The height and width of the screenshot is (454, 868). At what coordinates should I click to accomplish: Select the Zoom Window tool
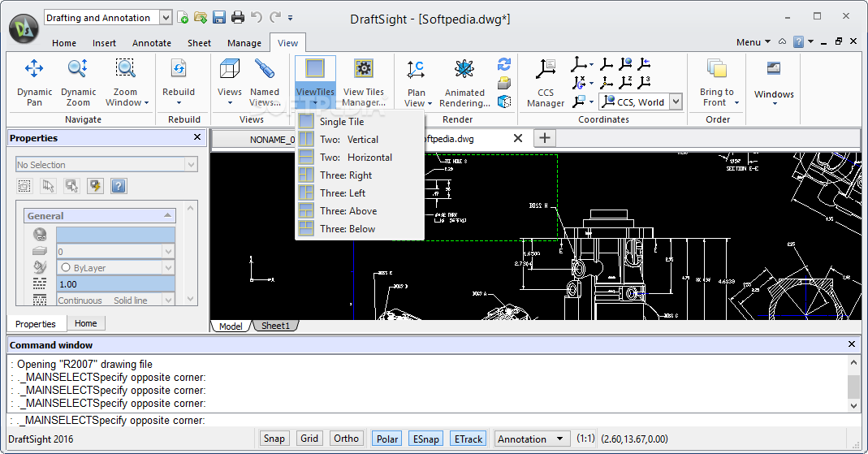coord(126,83)
